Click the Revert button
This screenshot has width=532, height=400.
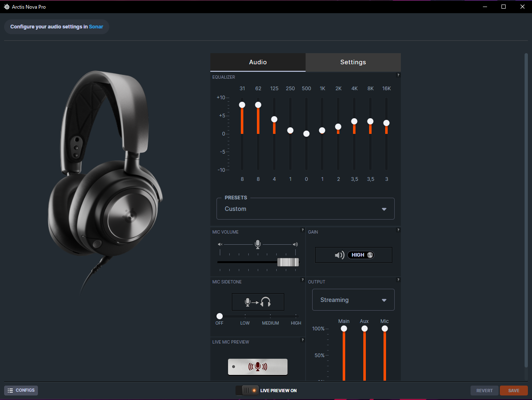[485, 391]
